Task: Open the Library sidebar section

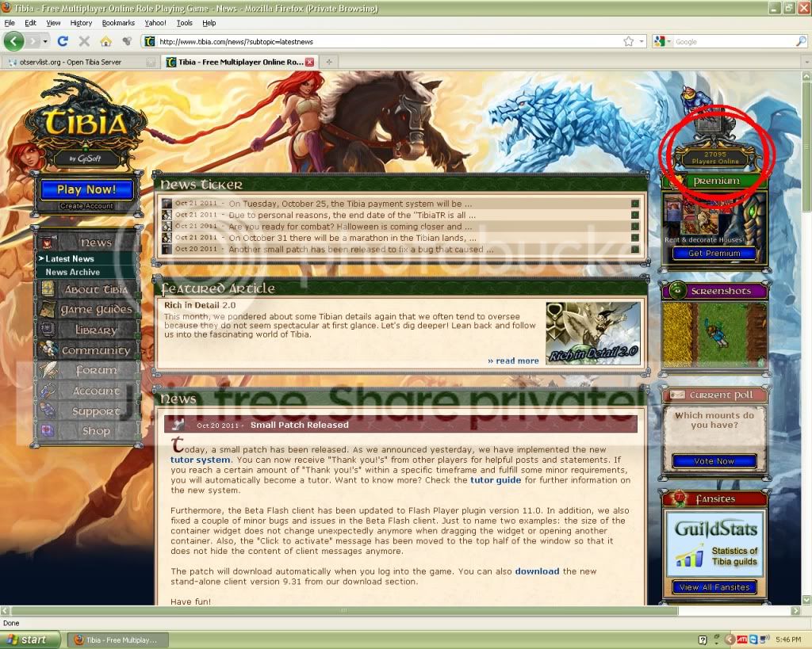Action: pyautogui.click(x=87, y=330)
